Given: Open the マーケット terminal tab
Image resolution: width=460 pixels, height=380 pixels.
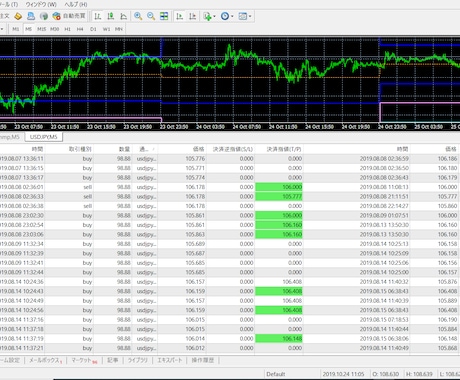Looking at the screenshot, I should [84, 360].
